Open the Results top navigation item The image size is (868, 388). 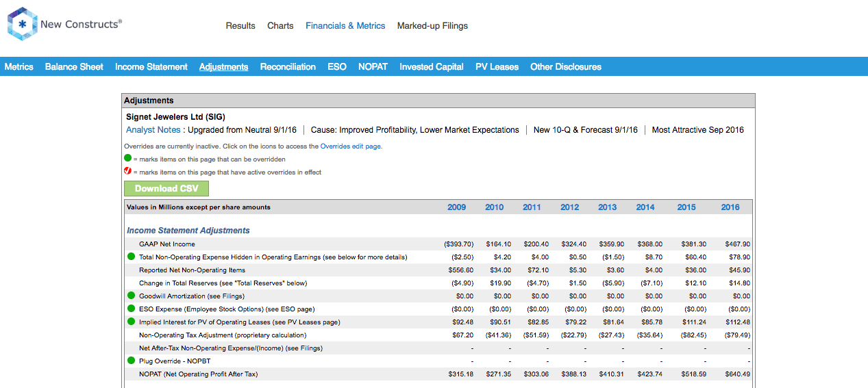240,26
